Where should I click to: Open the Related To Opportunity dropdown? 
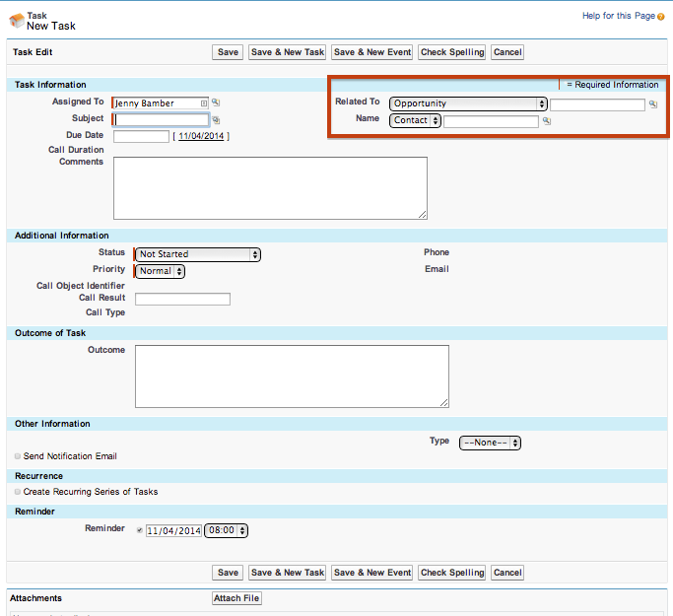[468, 103]
